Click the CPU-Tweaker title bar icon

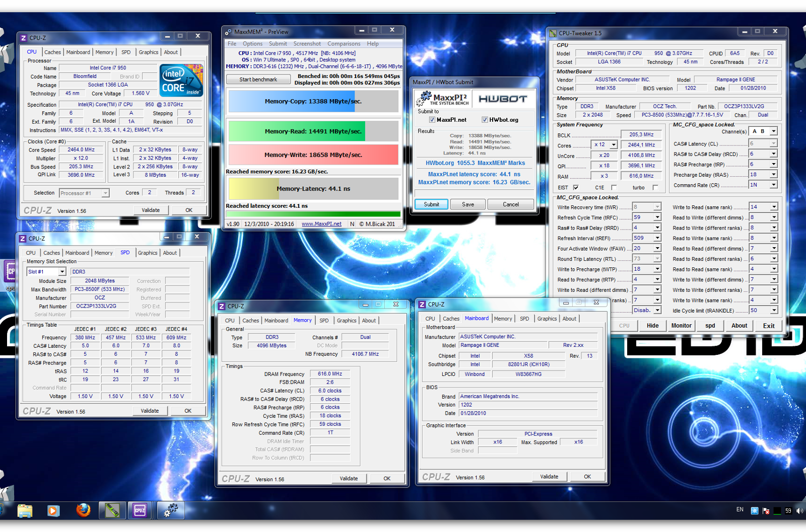(x=553, y=33)
